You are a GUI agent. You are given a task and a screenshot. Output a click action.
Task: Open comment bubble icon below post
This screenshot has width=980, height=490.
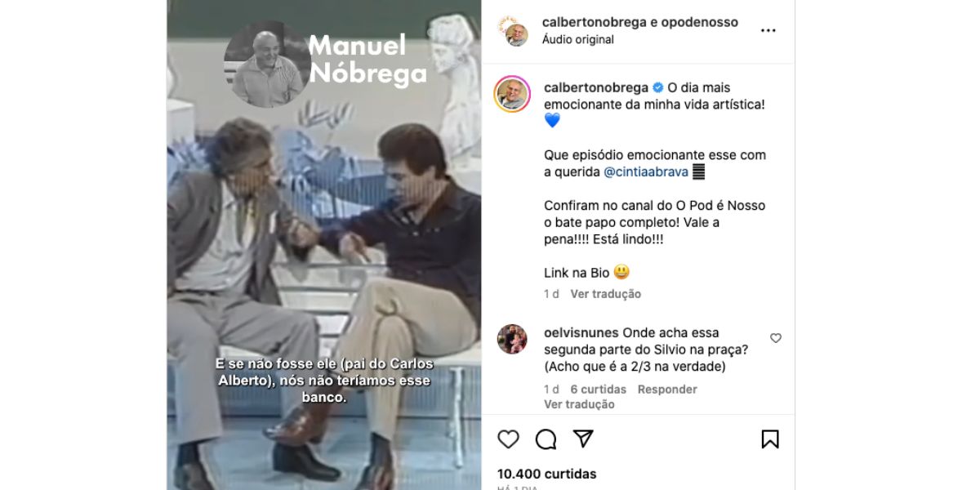[x=546, y=439]
